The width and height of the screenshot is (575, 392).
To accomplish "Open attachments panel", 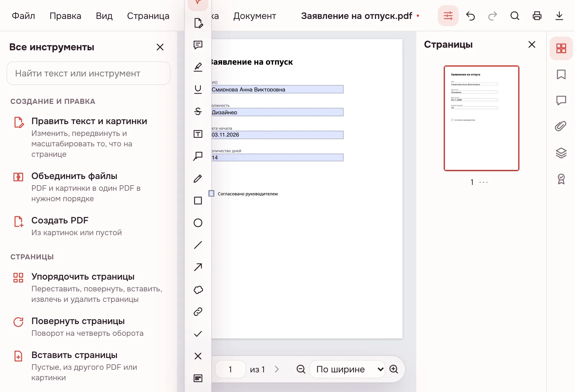I will pos(561,126).
